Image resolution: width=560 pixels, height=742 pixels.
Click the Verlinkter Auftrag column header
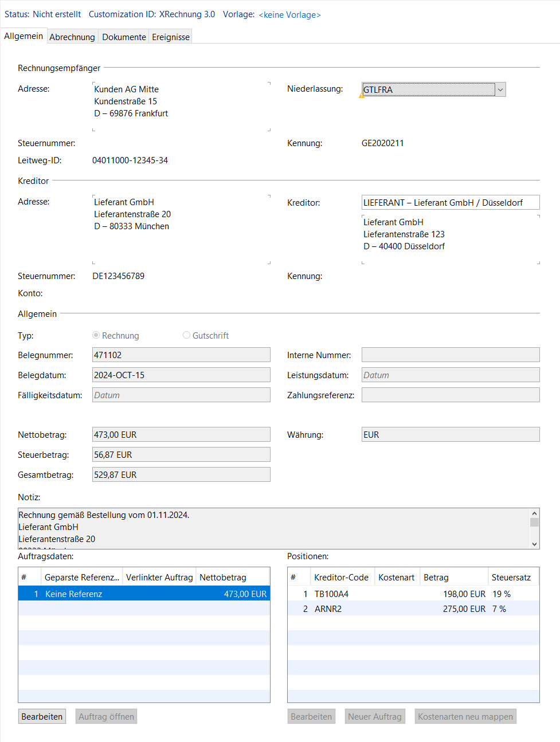[x=159, y=577]
